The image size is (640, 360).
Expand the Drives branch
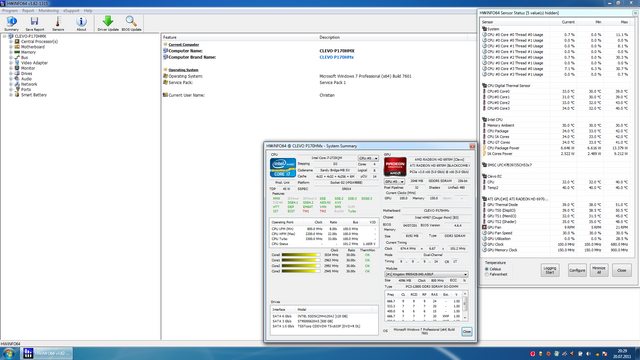coord(11,73)
